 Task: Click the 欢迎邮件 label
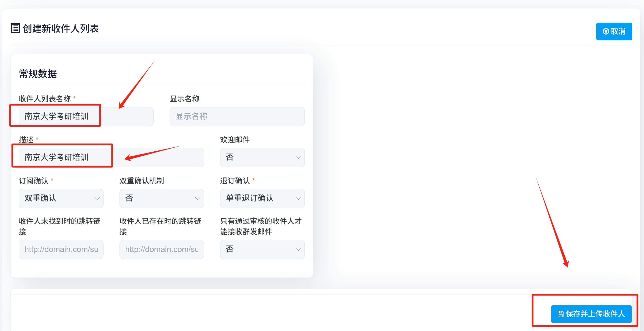235,139
